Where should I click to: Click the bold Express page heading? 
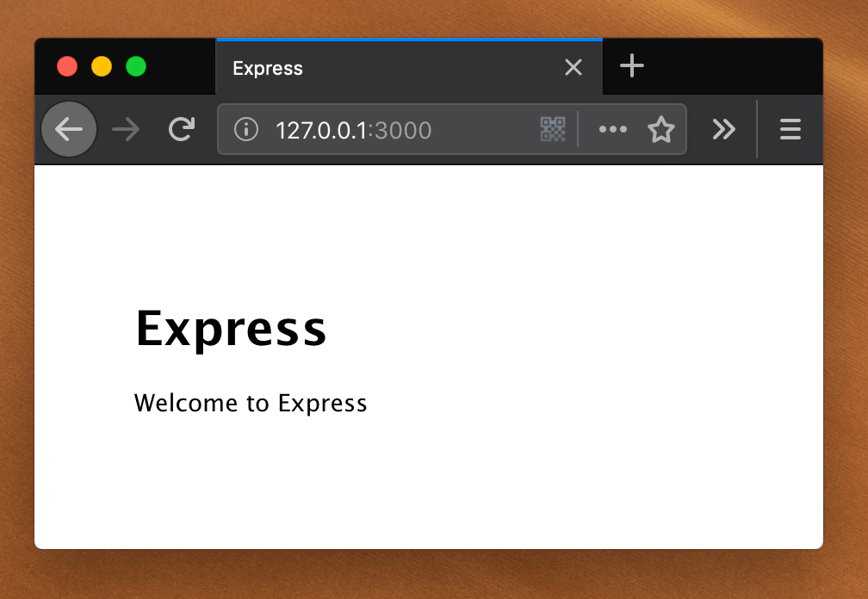point(231,329)
